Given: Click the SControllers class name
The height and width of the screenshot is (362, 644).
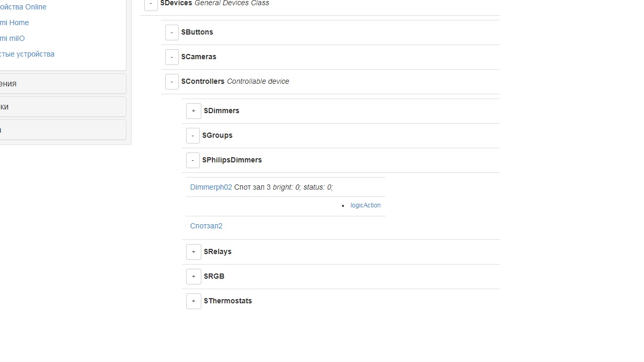Looking at the screenshot, I should [x=202, y=82].
